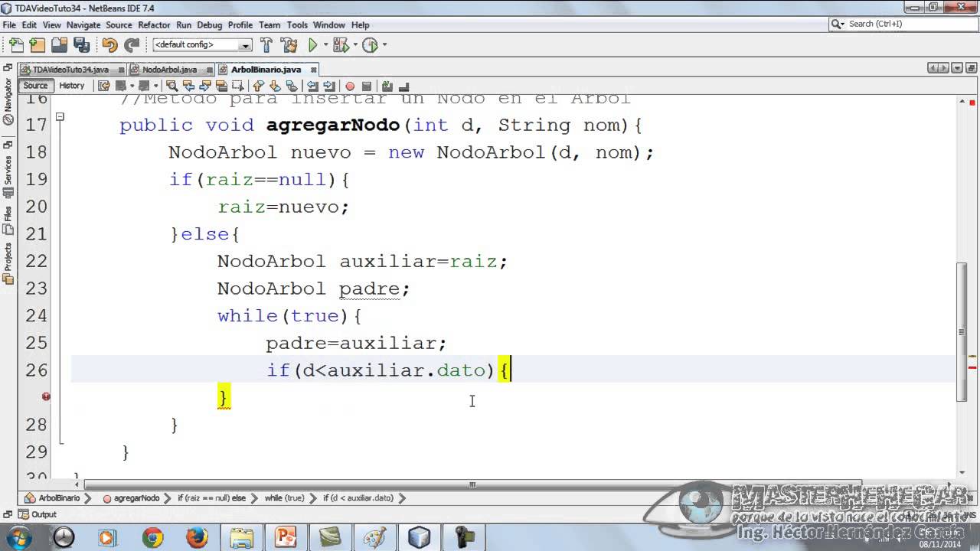Collapse the agregarNodo method code fold
980x551 pixels.
coord(60,117)
